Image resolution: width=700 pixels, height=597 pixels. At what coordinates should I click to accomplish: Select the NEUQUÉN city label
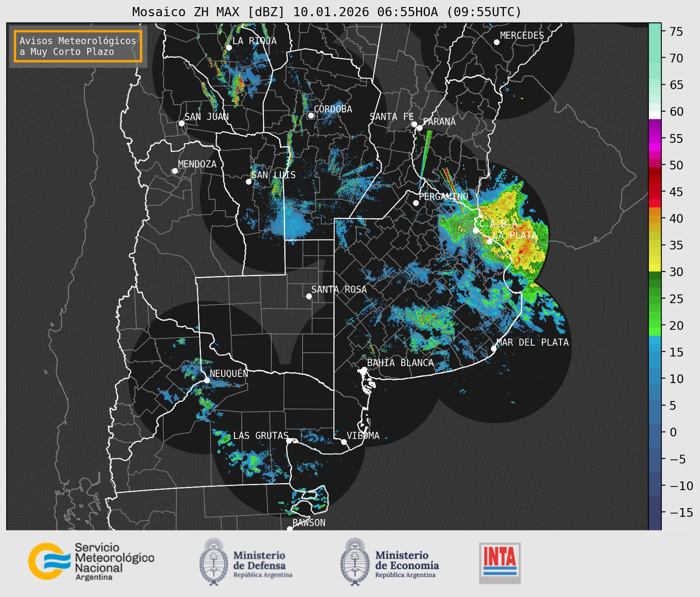(229, 374)
